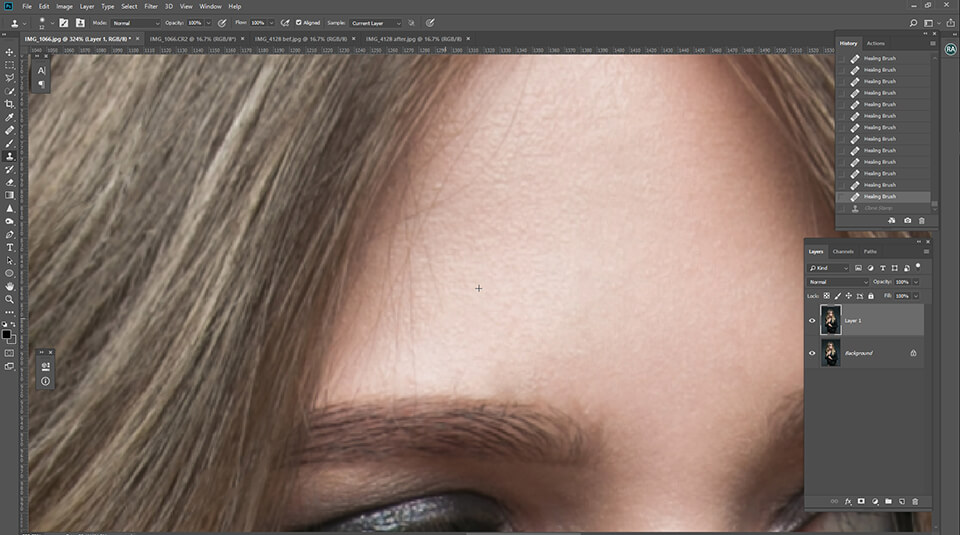Select the Pen tool

tap(9, 234)
